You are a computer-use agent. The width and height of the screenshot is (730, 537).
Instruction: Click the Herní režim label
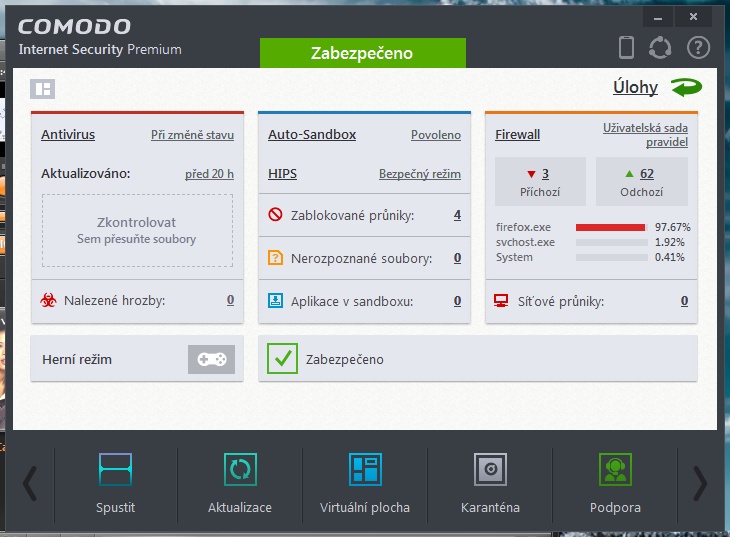tap(77, 360)
